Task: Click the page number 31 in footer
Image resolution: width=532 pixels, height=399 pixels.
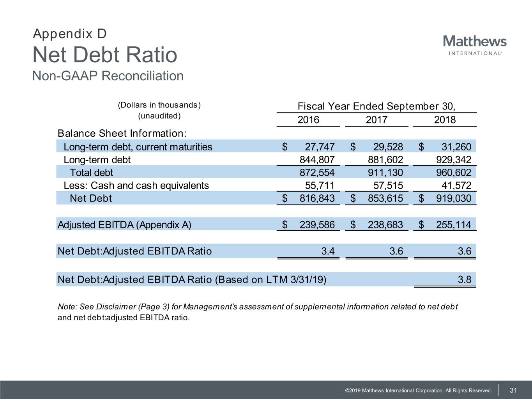Action: point(513,390)
